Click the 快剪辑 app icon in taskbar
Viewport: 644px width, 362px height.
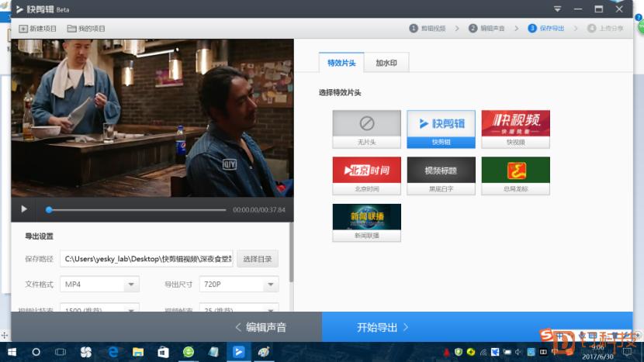(239, 352)
